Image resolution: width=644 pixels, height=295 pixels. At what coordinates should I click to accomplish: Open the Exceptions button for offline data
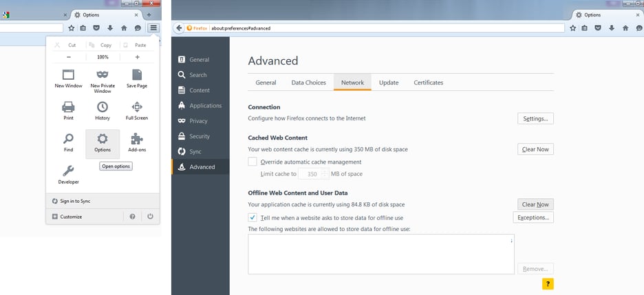click(x=533, y=217)
